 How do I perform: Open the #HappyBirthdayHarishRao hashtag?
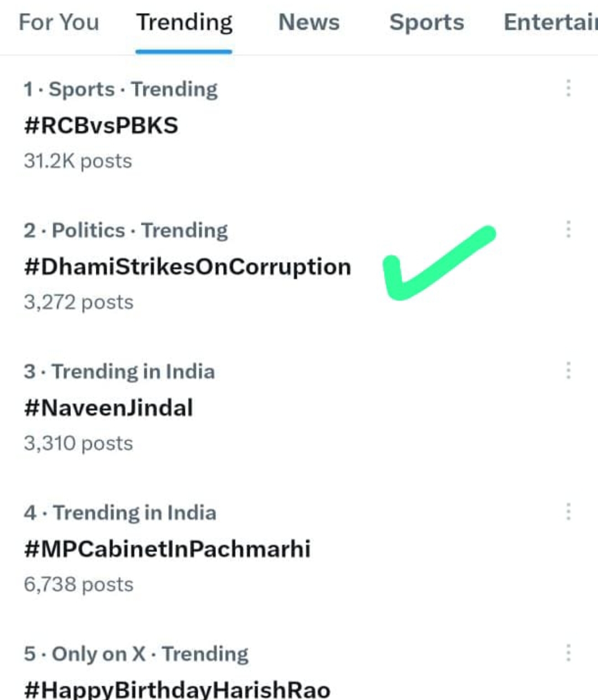point(177,690)
